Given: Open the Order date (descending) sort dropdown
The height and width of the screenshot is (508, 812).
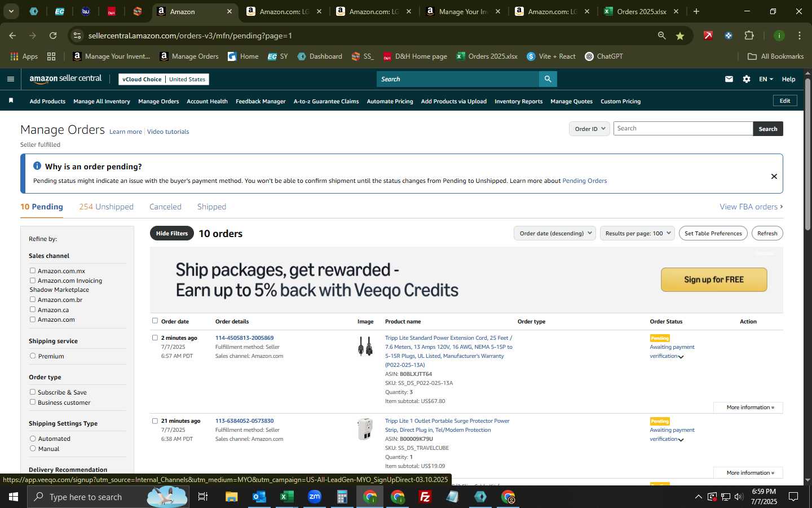Looking at the screenshot, I should coord(555,233).
